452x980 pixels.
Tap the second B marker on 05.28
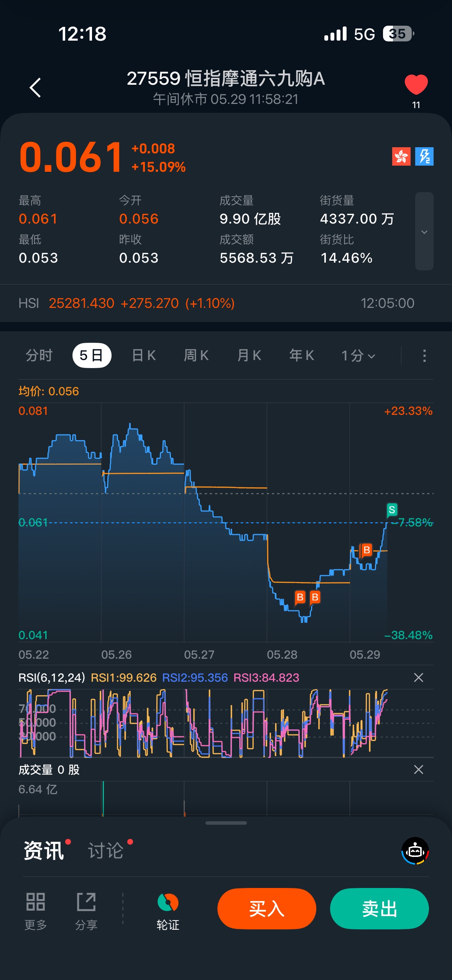[315, 597]
